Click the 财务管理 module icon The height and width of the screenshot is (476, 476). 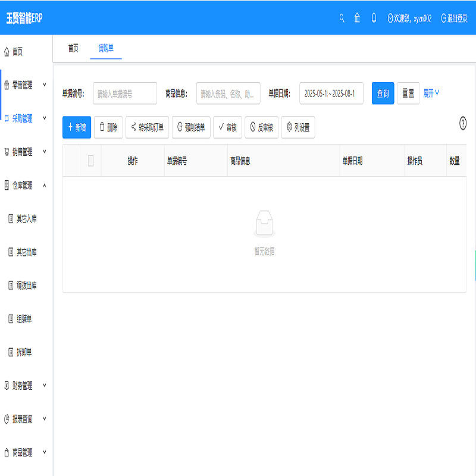click(6, 385)
